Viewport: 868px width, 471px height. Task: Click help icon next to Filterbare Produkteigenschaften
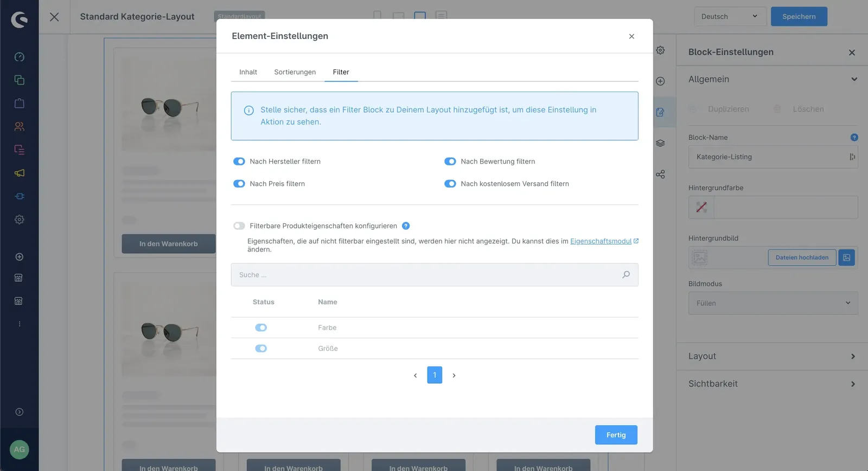[x=406, y=226]
